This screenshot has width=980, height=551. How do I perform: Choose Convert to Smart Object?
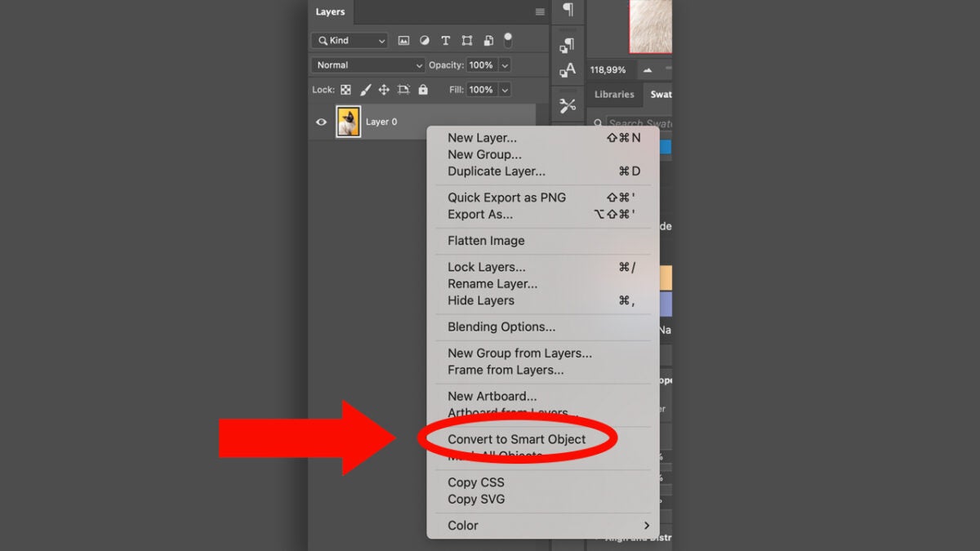(516, 439)
